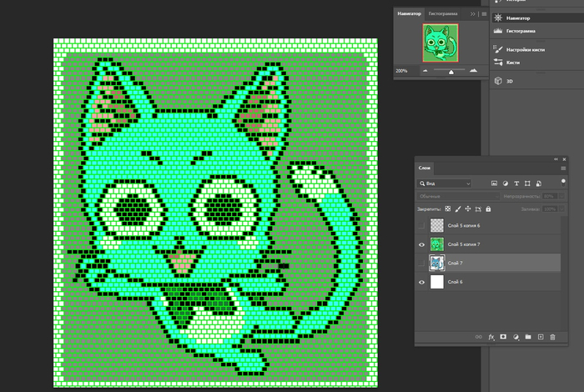Image resolution: width=584 pixels, height=392 pixels.
Task: Hide the Слой 6 layer
Action: [421, 283]
